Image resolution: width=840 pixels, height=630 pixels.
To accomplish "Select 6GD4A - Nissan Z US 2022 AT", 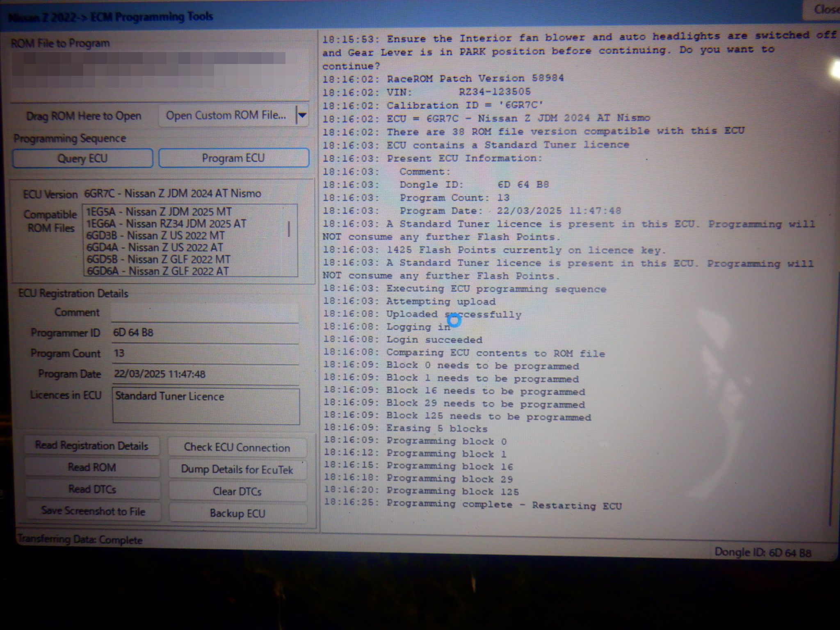I will pyautogui.click(x=155, y=247).
